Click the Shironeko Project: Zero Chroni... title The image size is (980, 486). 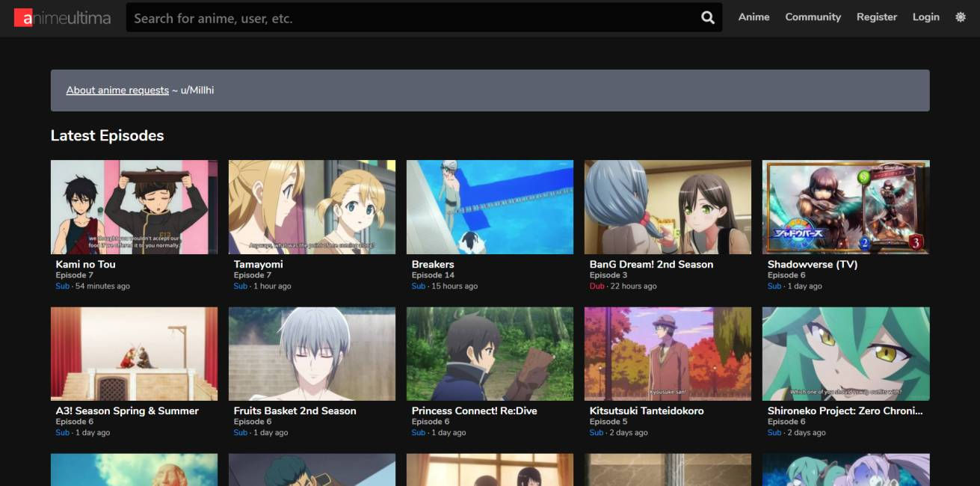point(845,410)
